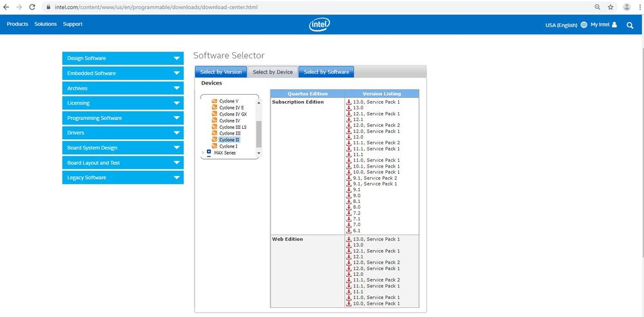Viewport: 644px width, 317px height.
Task: Click the site lock icon in address bar
Action: pyautogui.click(x=48, y=7)
